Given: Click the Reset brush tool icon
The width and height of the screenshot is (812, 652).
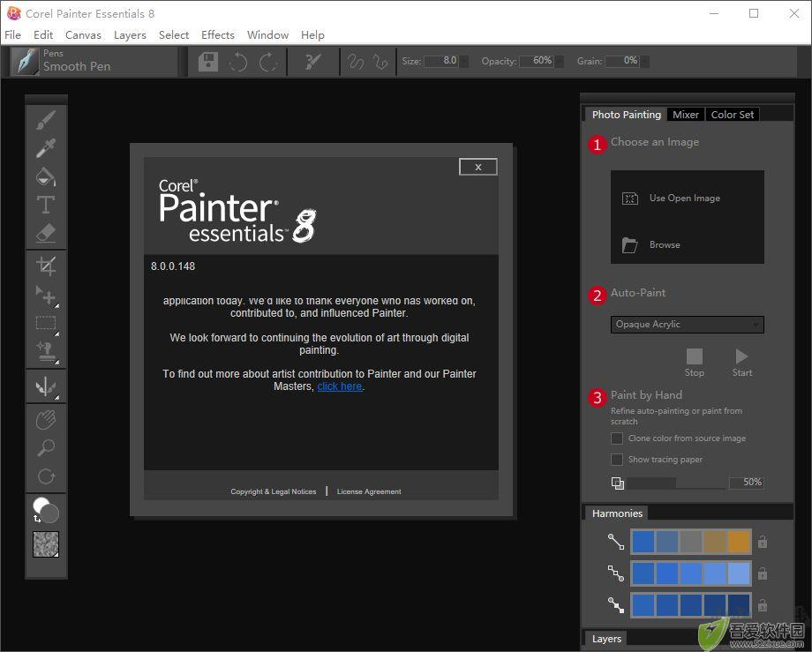Looking at the screenshot, I should (312, 62).
